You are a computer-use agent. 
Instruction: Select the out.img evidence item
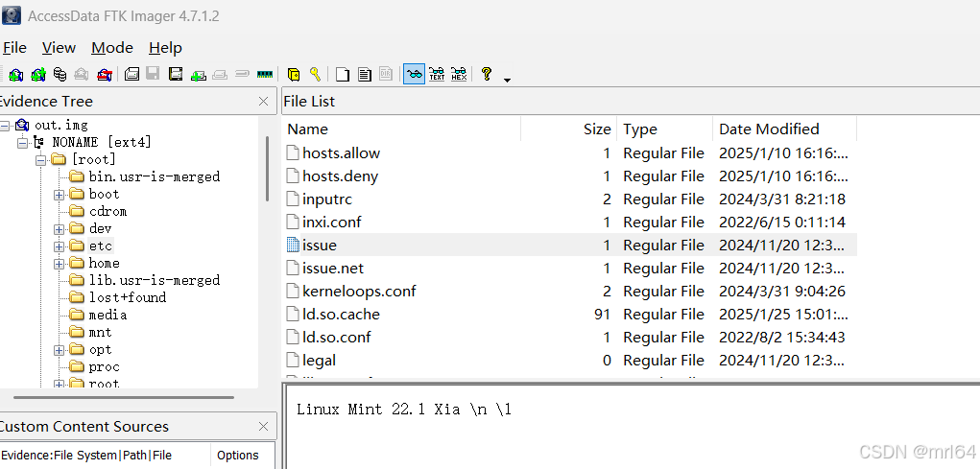tap(60, 126)
